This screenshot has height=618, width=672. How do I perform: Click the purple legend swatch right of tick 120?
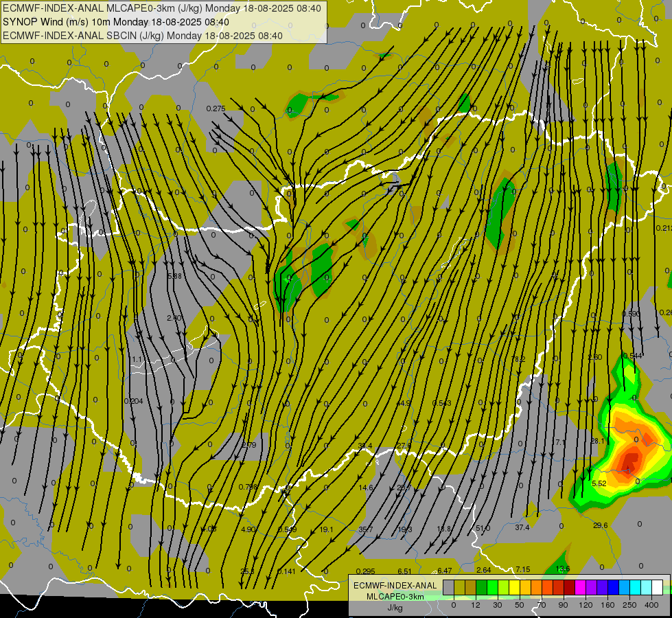click(592, 587)
